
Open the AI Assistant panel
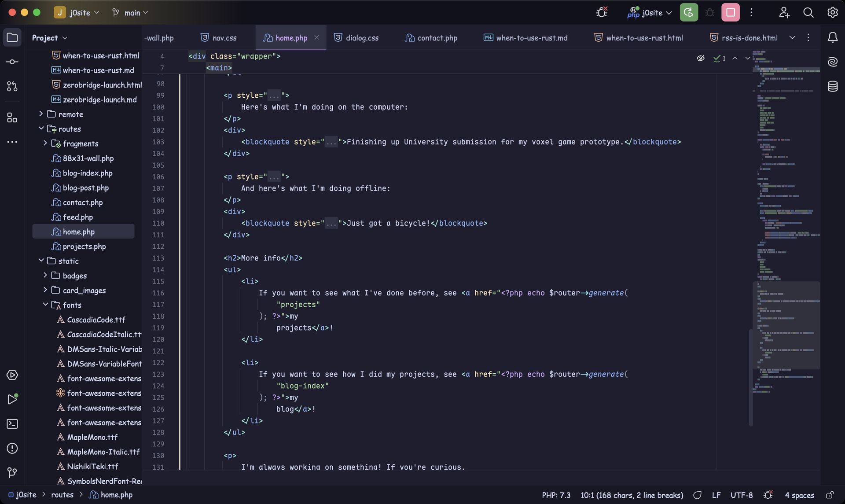coord(833,62)
